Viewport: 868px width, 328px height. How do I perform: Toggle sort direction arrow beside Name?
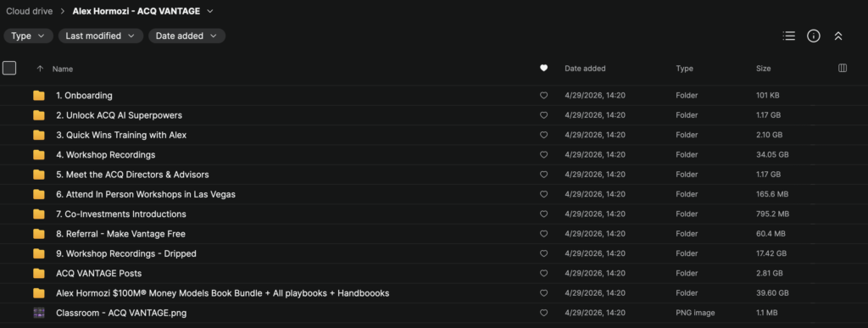coord(39,69)
